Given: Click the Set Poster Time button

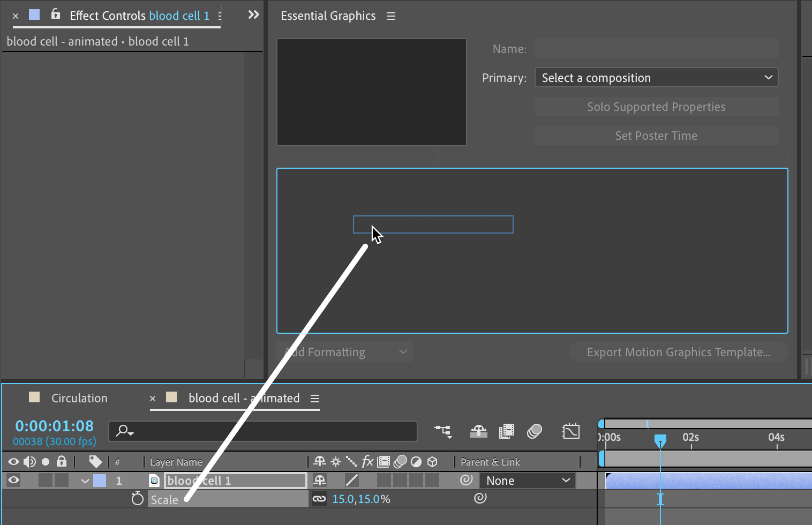Looking at the screenshot, I should (x=656, y=136).
